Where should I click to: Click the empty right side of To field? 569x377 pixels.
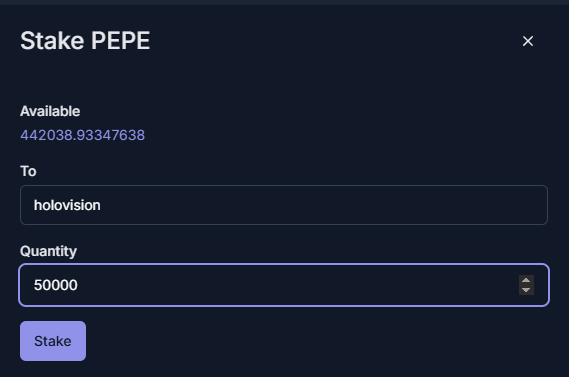click(399, 205)
